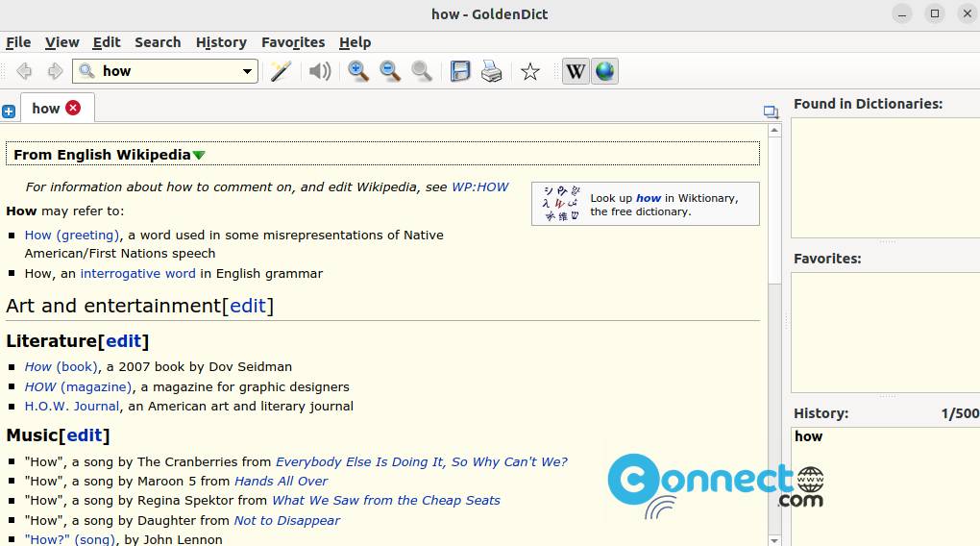
Task: Click the Favorites pane list box
Action: pyautogui.click(x=885, y=332)
